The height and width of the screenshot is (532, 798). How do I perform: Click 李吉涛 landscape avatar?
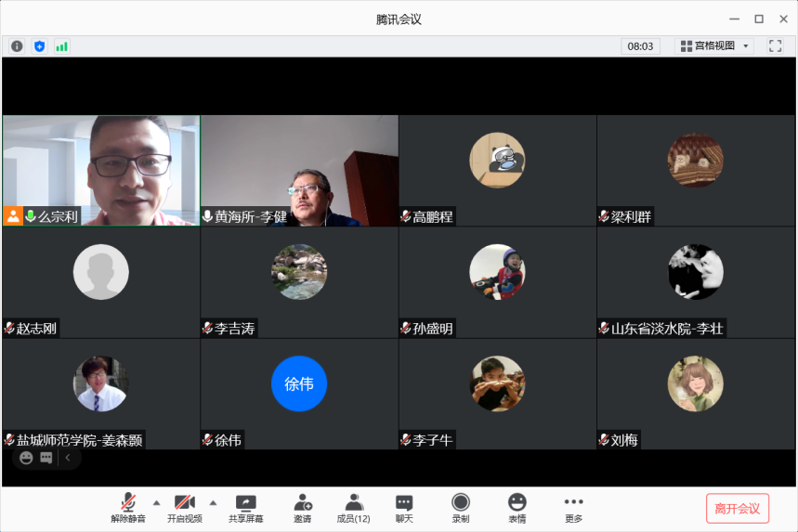tap(299, 272)
